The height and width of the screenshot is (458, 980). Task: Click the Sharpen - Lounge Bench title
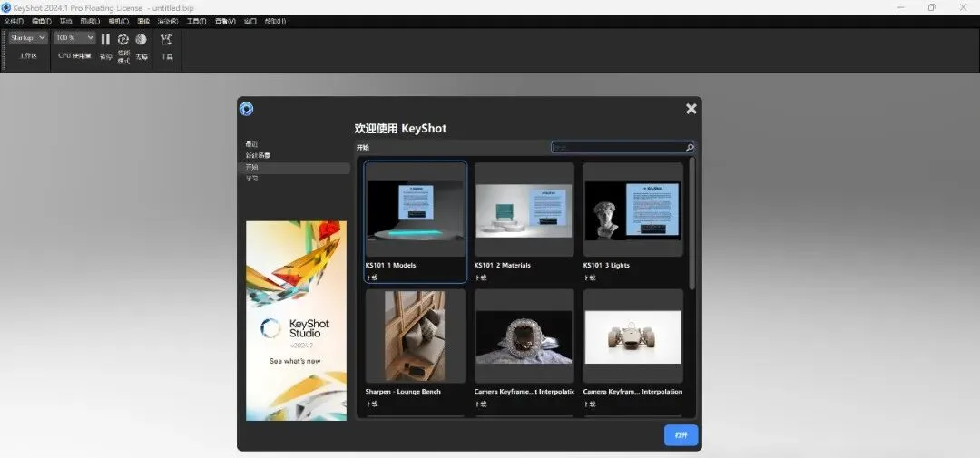pos(403,392)
